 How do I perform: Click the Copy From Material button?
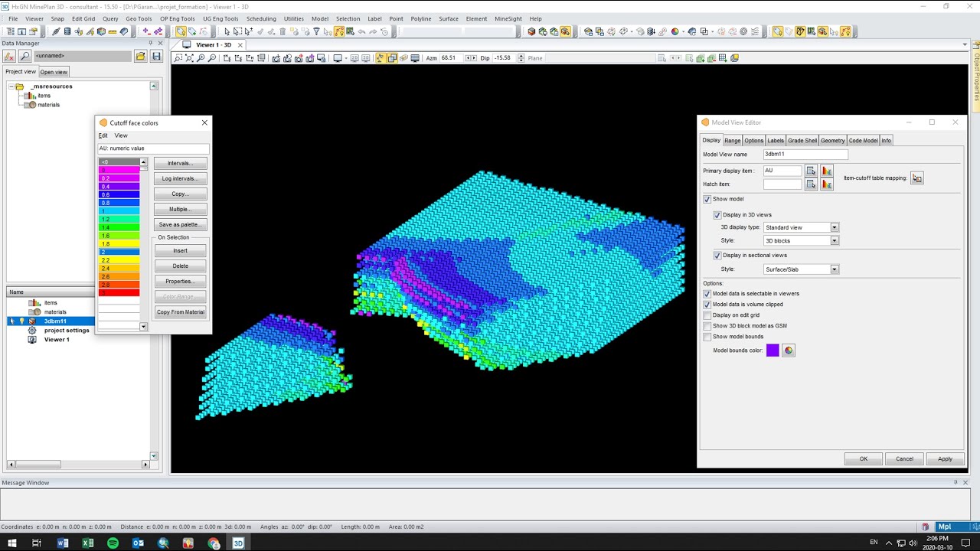coord(180,312)
